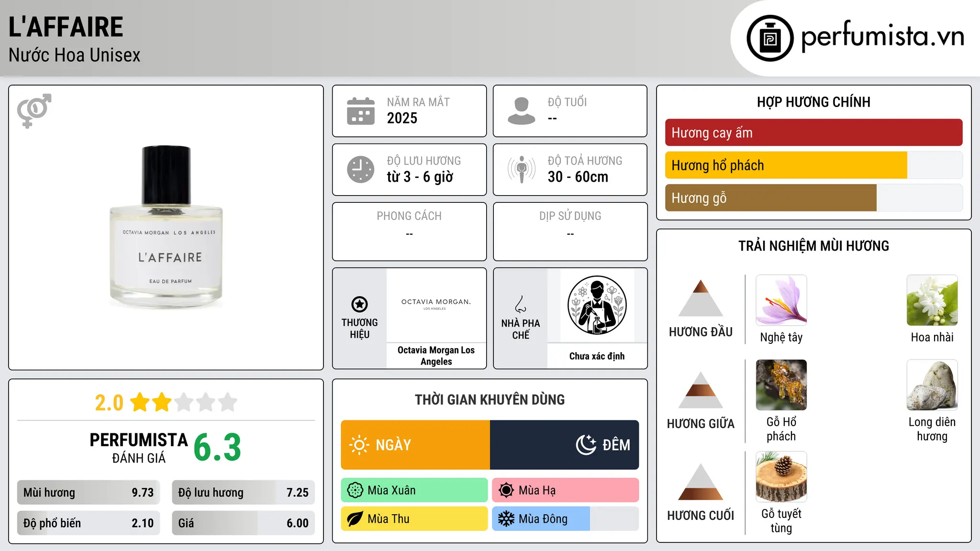Click the Hương giữa pyramid icon
The height and width of the screenshot is (551, 980).
tap(701, 390)
